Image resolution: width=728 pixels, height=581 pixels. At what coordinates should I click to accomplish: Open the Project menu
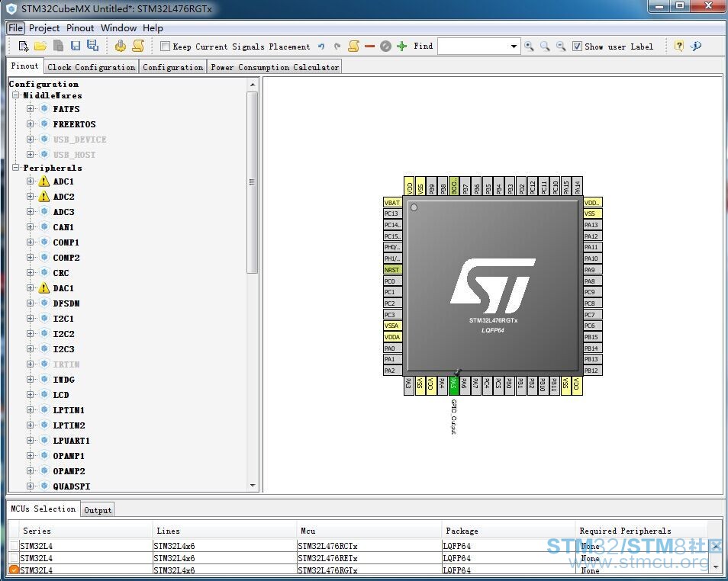pyautogui.click(x=44, y=28)
